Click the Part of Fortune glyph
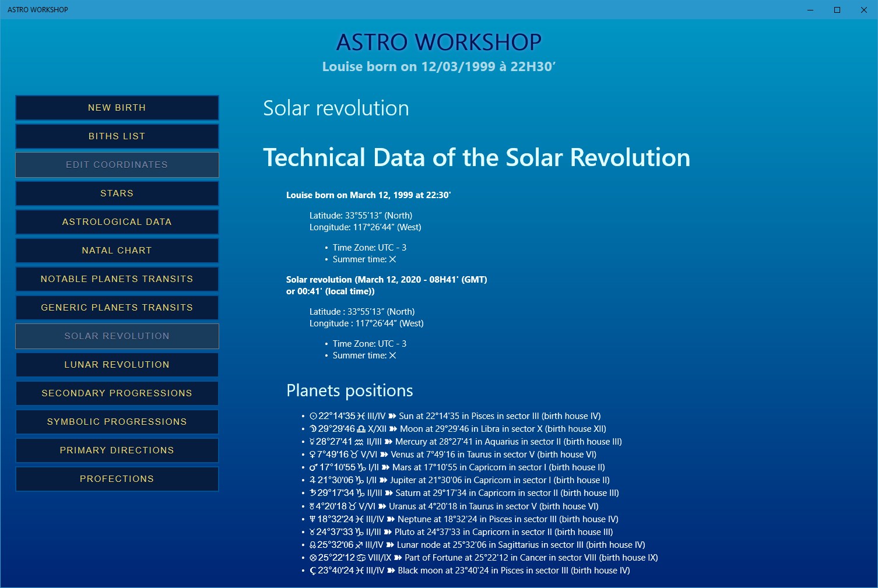The image size is (878, 588). point(313,558)
